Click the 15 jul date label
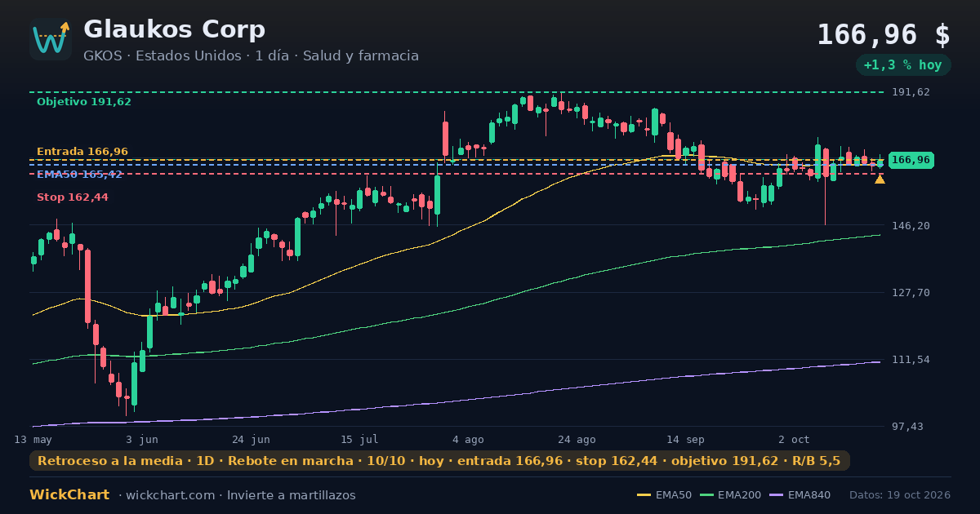The image size is (980, 514). 359,439
